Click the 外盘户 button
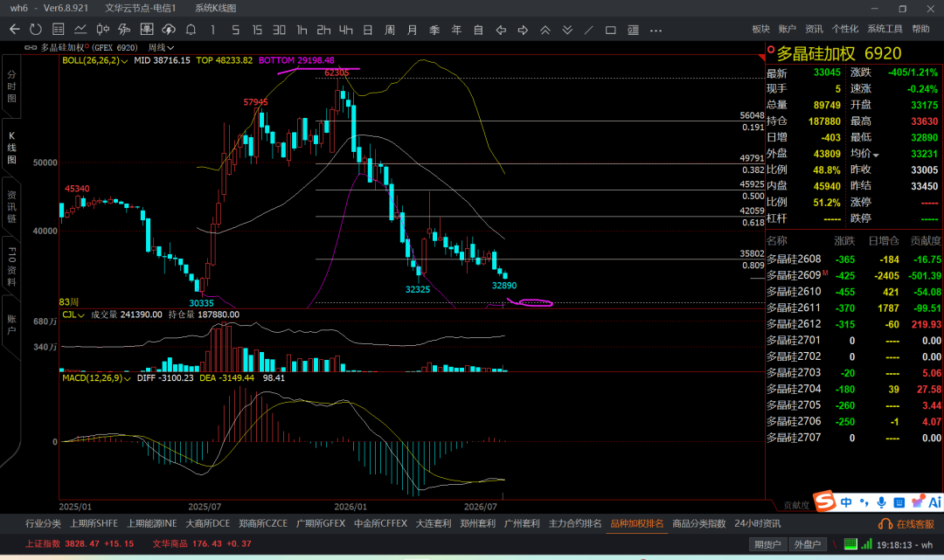Screen dimensions: 944x560 click(808, 544)
